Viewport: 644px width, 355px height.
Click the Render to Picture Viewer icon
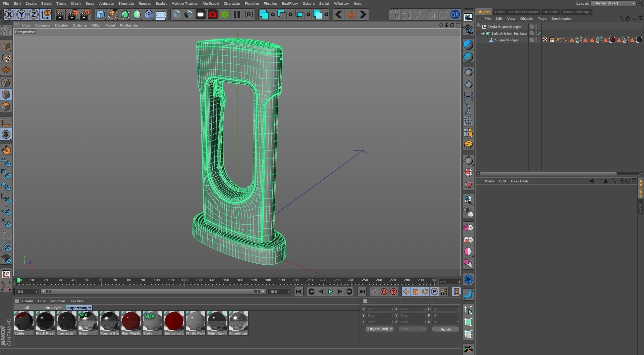tap(73, 14)
